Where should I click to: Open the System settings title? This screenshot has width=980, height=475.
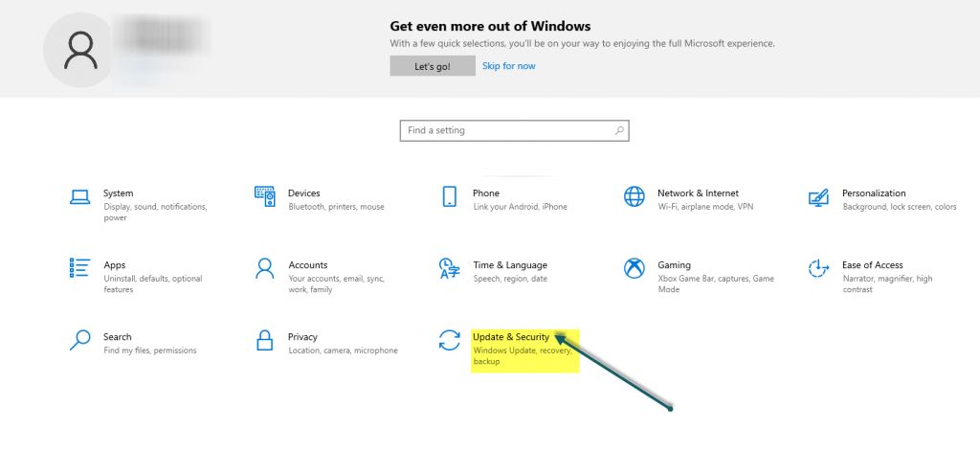pos(118,193)
